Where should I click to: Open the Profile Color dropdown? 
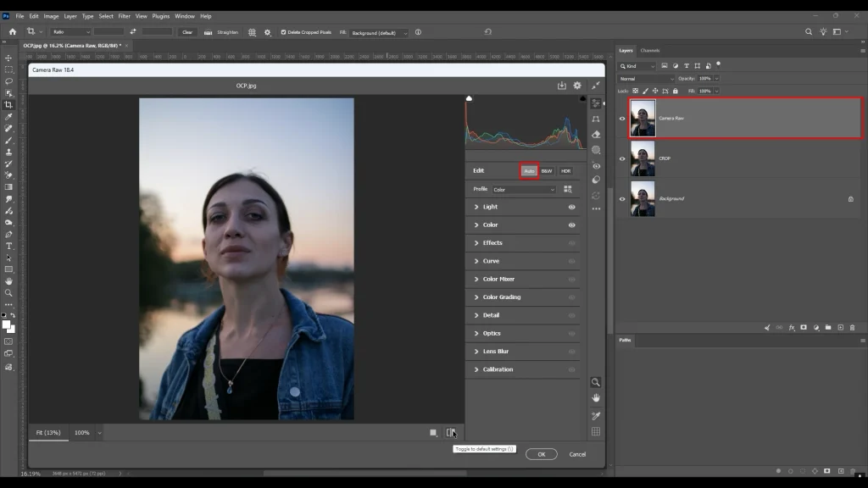pyautogui.click(x=524, y=189)
